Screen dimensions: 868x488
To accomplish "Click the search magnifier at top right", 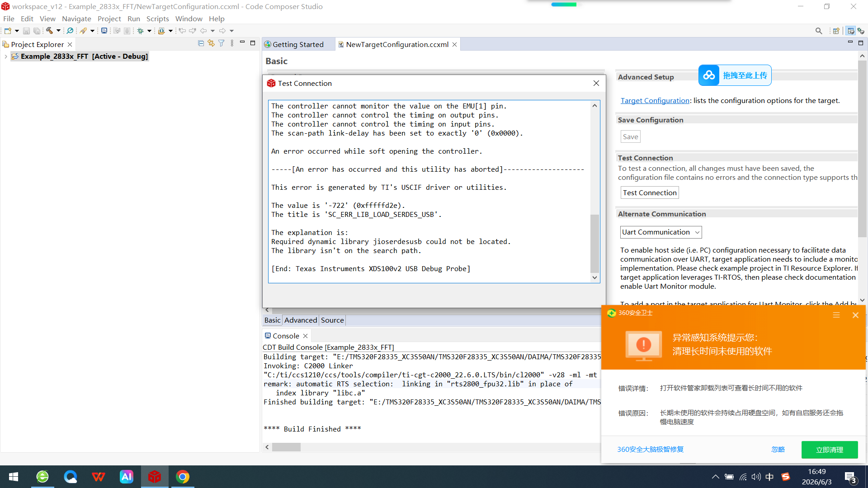I will (819, 31).
